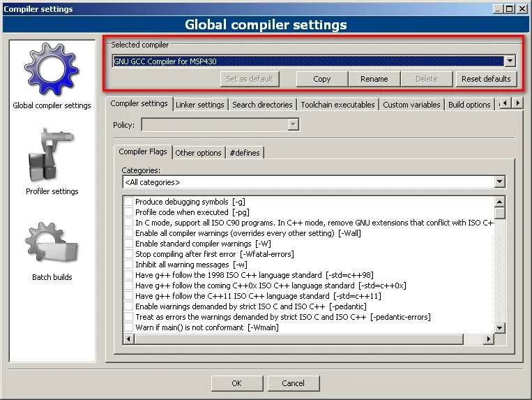532x400 pixels.
Task: Enable Warn if main() is not conformant
Action: pos(128,327)
